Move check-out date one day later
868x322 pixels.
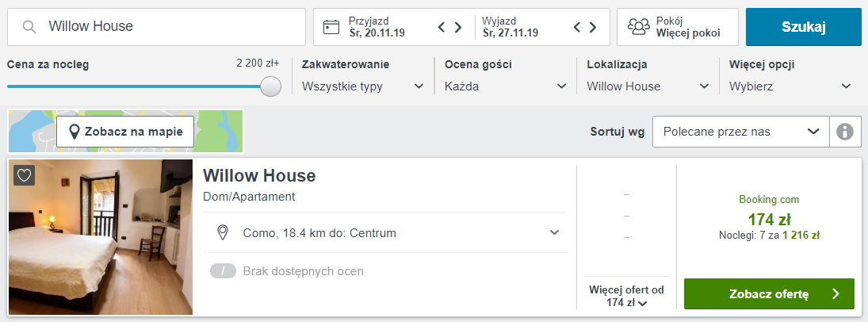[x=593, y=27]
